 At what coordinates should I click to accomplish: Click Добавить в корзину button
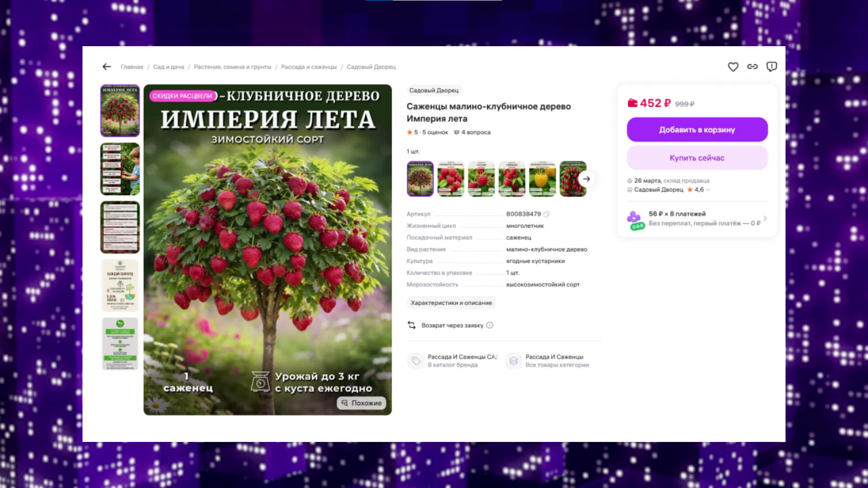(x=696, y=129)
